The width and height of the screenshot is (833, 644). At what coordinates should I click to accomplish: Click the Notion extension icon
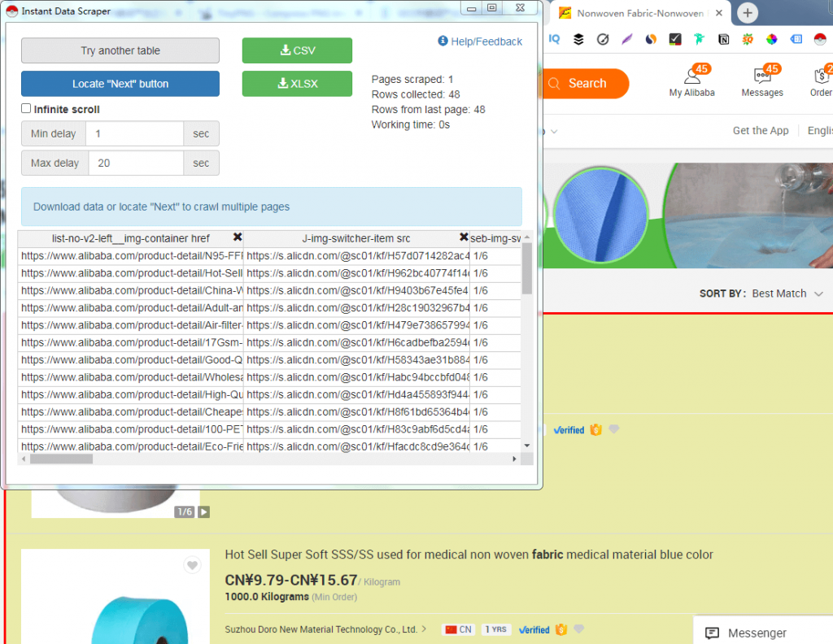pos(723,39)
